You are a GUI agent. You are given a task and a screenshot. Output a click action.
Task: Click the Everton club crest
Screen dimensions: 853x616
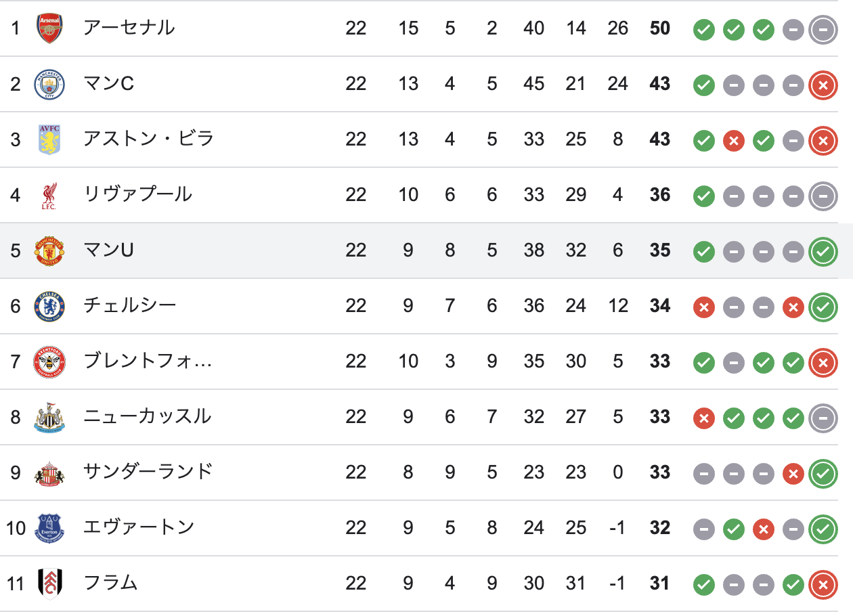pos(49,528)
